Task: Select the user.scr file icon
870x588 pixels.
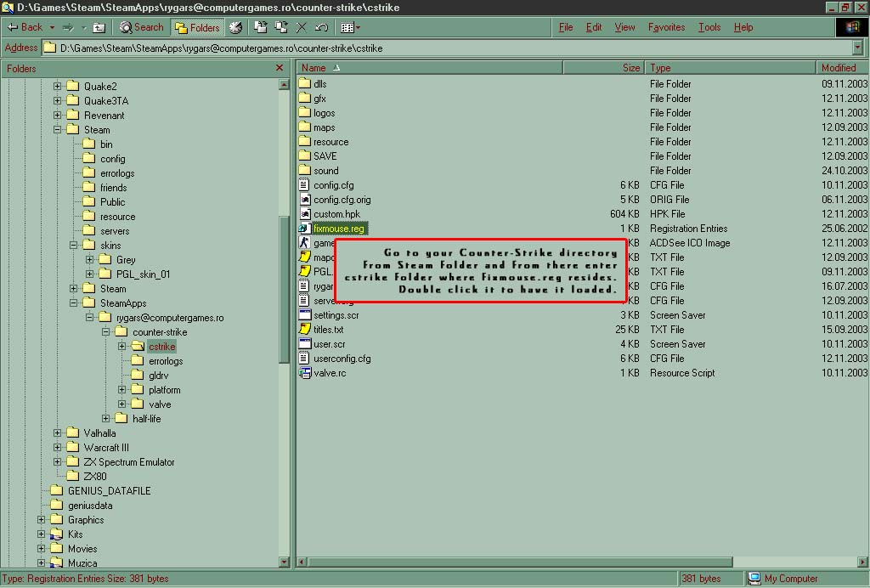Action: (x=304, y=343)
